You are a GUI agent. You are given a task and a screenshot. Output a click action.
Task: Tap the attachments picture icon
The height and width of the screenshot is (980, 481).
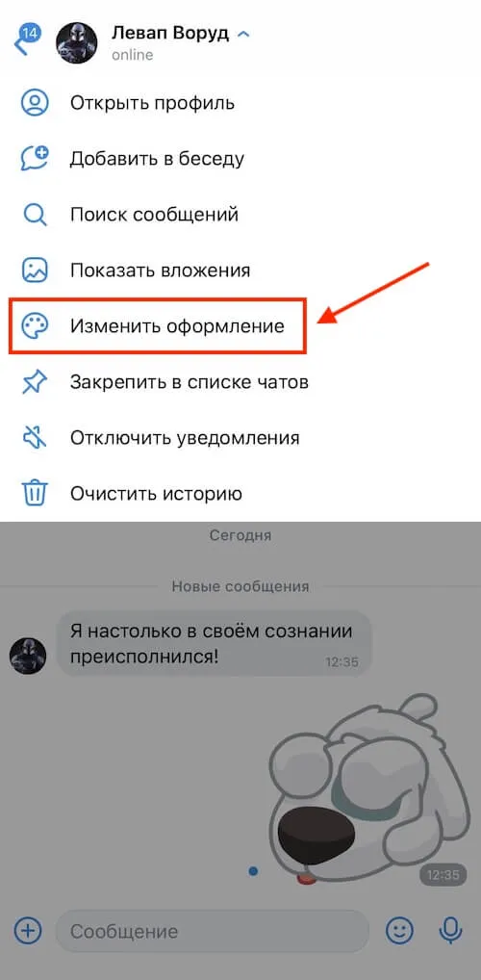point(35,271)
